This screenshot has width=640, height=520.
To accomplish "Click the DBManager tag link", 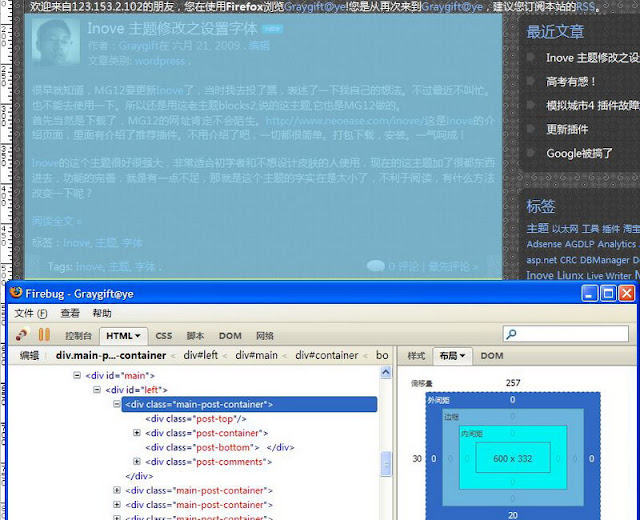I will [604, 260].
